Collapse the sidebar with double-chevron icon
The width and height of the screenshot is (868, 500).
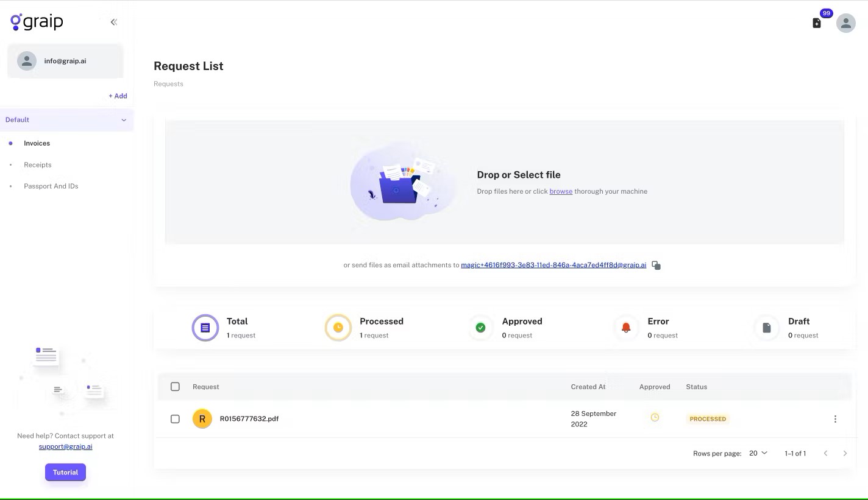pyautogui.click(x=113, y=22)
